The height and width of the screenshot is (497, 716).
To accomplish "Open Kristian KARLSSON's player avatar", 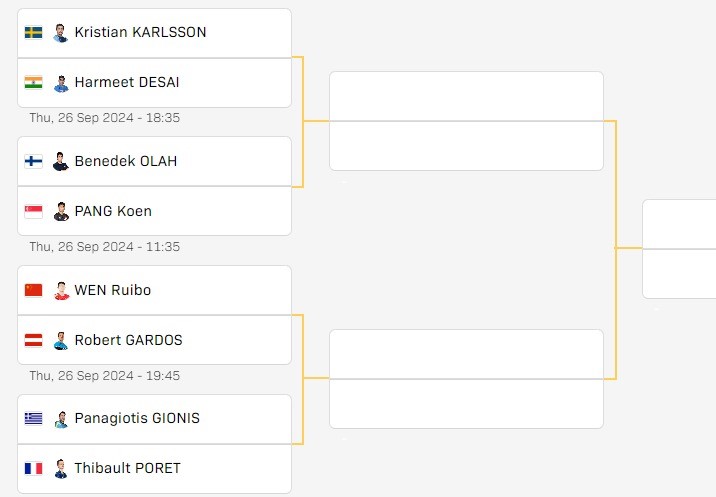I will click(61, 33).
